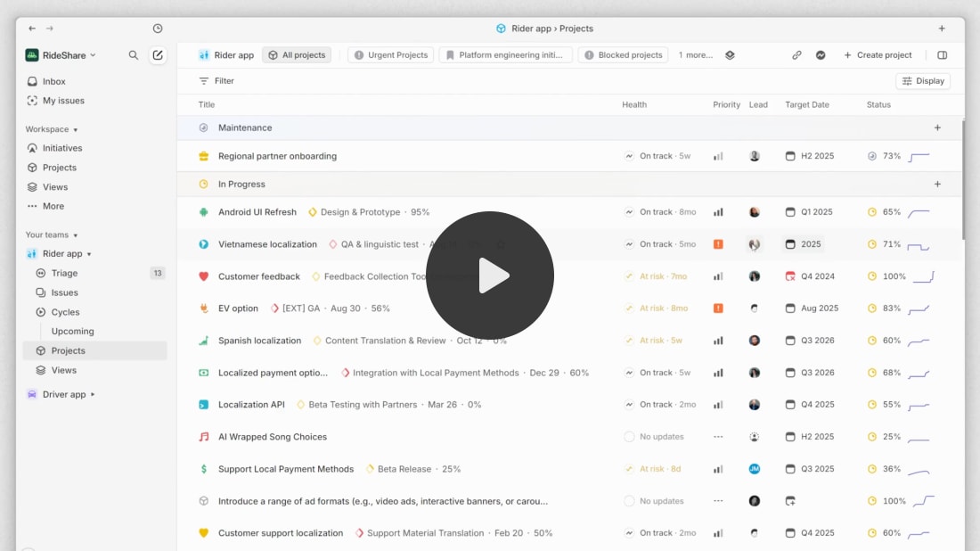Open the insights graph icon
Screen dimensions: 980x551
821,55
